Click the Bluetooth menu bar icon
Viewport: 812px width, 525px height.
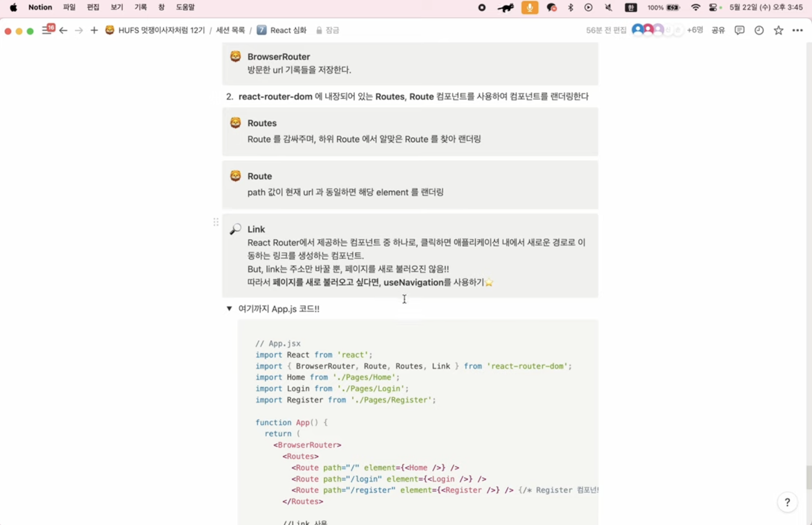(x=571, y=7)
